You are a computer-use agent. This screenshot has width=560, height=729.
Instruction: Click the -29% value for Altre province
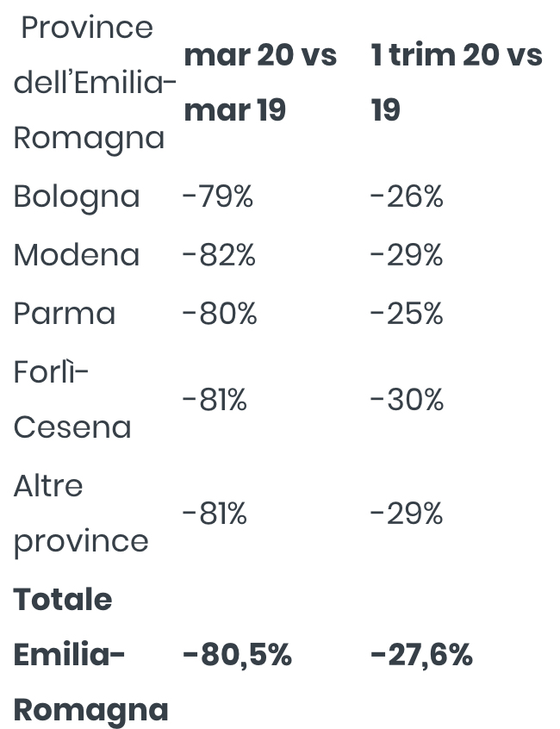click(x=407, y=514)
